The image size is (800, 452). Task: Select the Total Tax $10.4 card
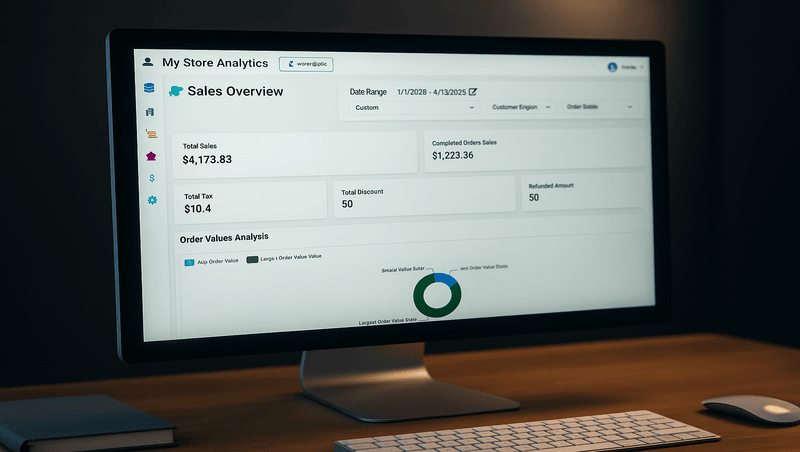point(250,203)
